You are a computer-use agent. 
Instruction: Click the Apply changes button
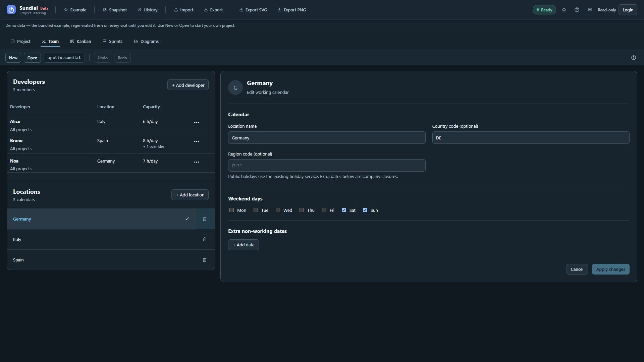tap(610, 269)
